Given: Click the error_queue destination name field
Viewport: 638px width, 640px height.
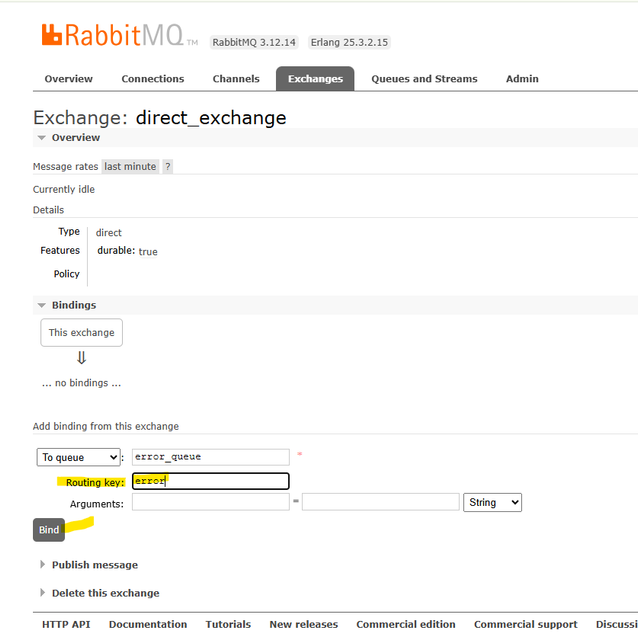Looking at the screenshot, I should point(211,457).
